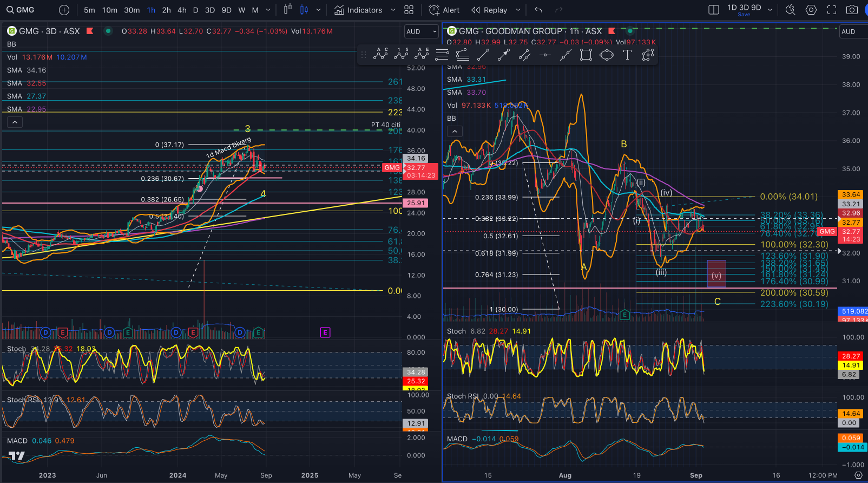This screenshot has height=483, width=868.
Task: Open the Indicators dialog
Action: pyautogui.click(x=358, y=10)
